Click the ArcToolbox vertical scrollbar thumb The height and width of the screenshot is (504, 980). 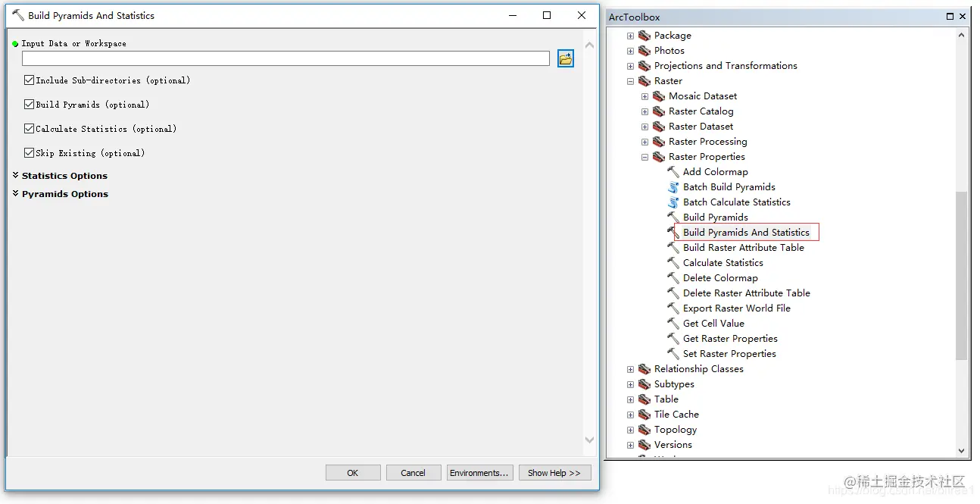click(x=962, y=275)
